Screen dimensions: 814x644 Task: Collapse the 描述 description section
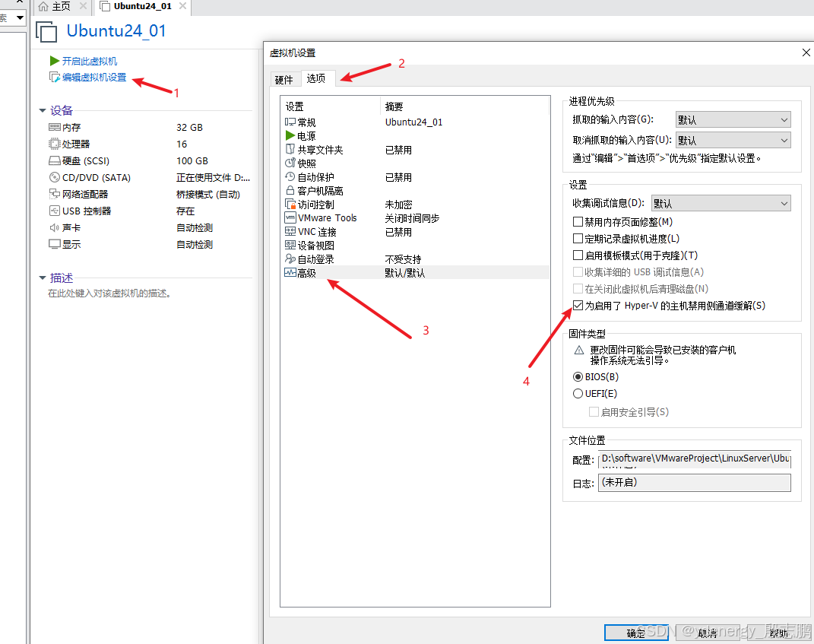point(43,278)
